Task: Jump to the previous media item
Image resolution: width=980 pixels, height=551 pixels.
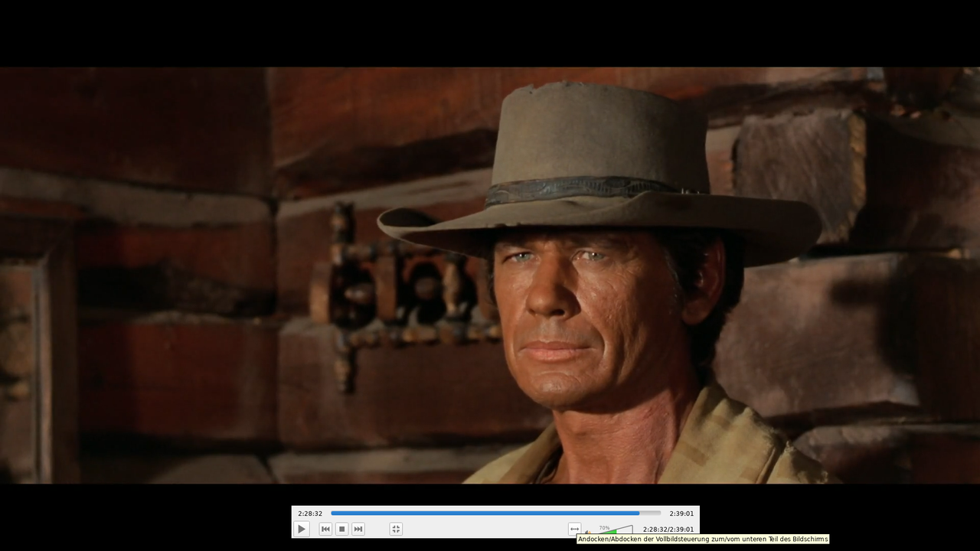Action: coord(325,529)
